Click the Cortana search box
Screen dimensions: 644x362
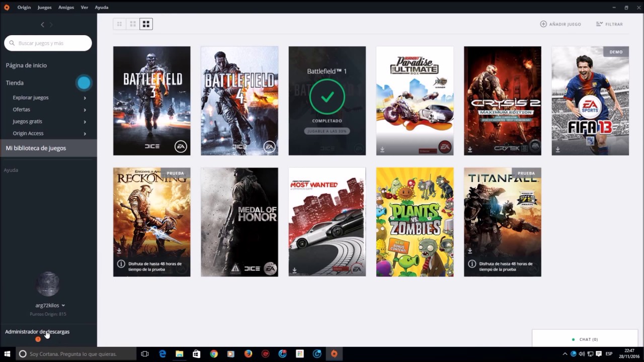coord(76,354)
